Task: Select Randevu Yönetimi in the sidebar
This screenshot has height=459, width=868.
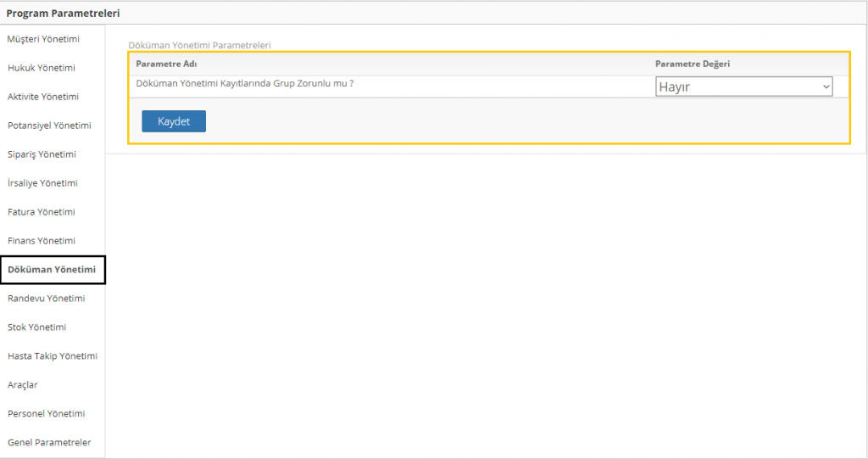Action: tap(46, 299)
